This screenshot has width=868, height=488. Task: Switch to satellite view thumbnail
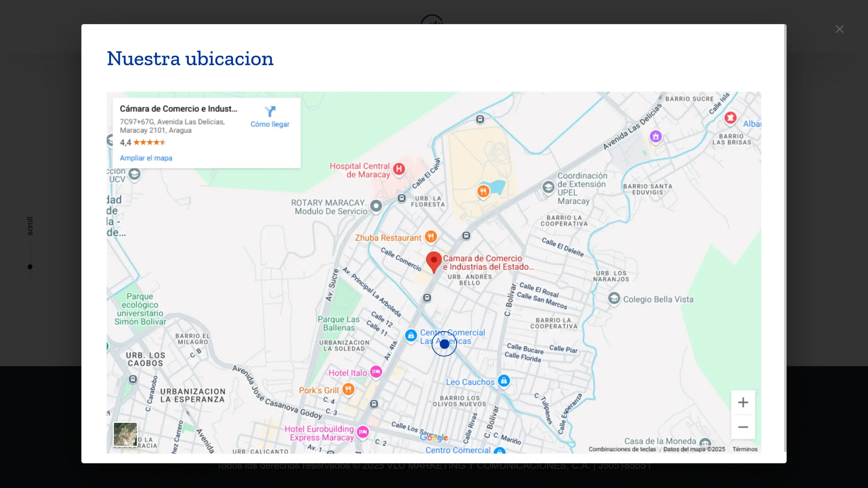(x=125, y=434)
